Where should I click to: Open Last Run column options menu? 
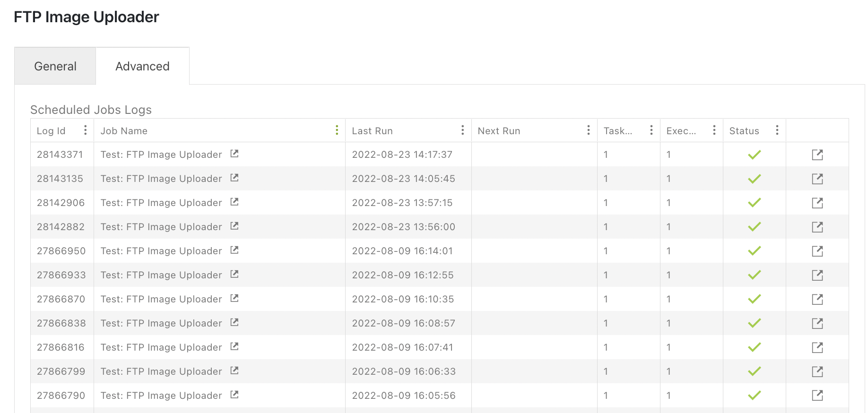[462, 130]
